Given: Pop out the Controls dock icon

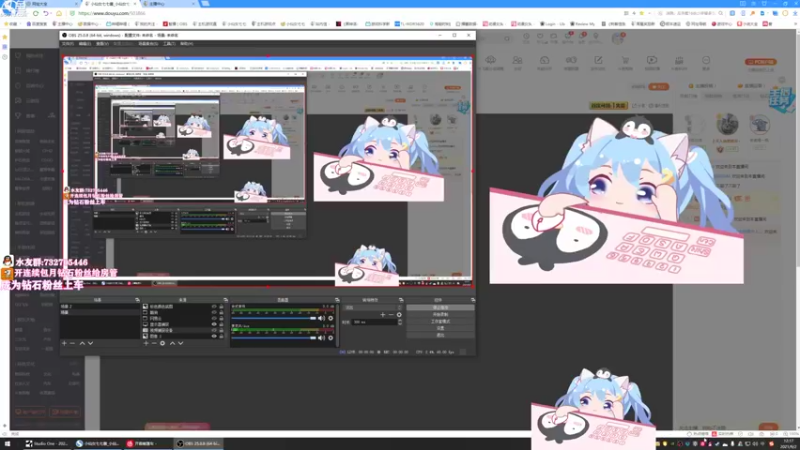Looking at the screenshot, I should pyautogui.click(x=473, y=300).
